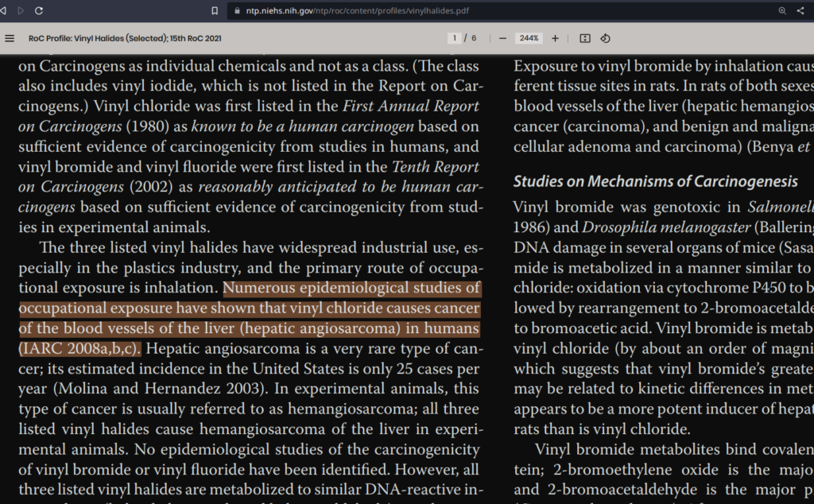Click the words '25 cases per'
Image resolution: width=814 pixels, height=504 pixels.
coord(438,369)
